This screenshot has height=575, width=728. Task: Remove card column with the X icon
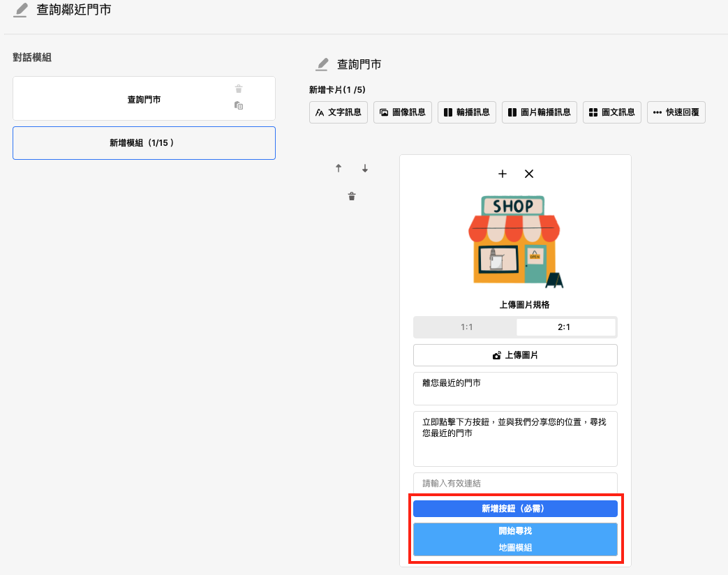coord(529,174)
